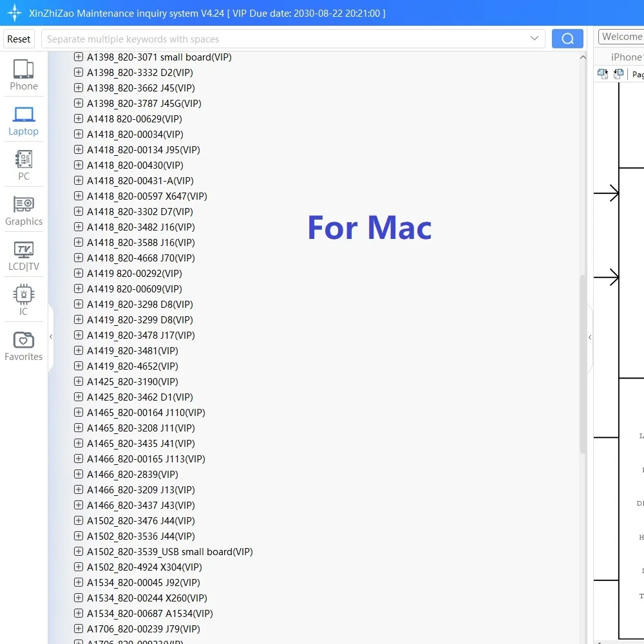
Task: Select A1466_820-3209 J13(VIP) entry
Action: point(141,490)
